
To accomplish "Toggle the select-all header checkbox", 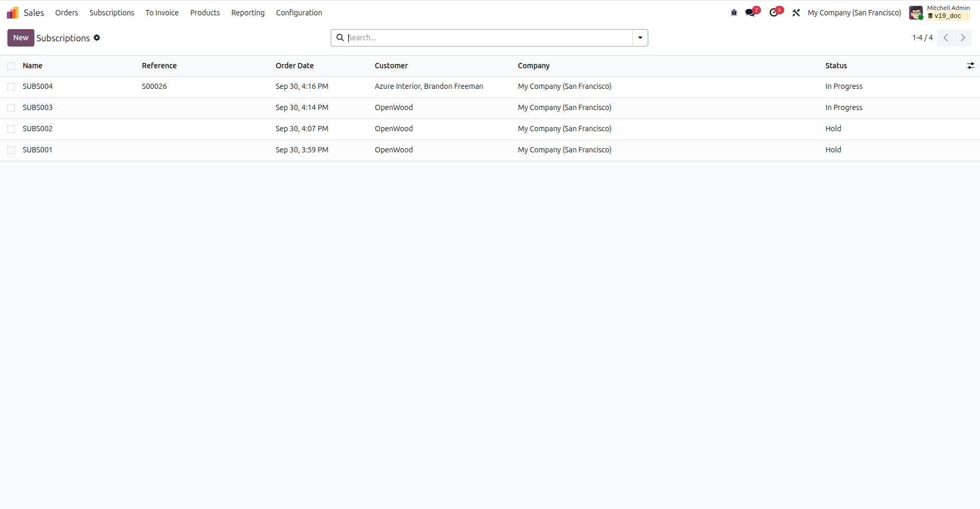I will tap(11, 66).
